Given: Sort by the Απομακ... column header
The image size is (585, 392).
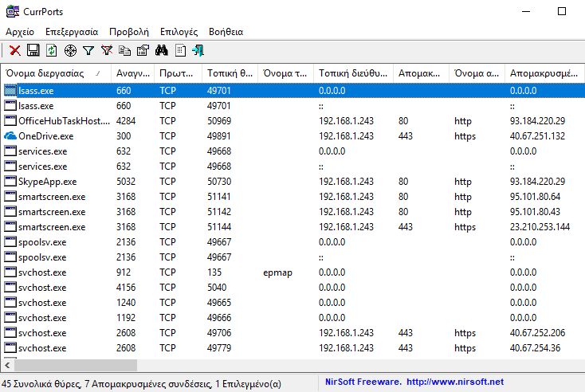Looking at the screenshot, I should coord(421,73).
